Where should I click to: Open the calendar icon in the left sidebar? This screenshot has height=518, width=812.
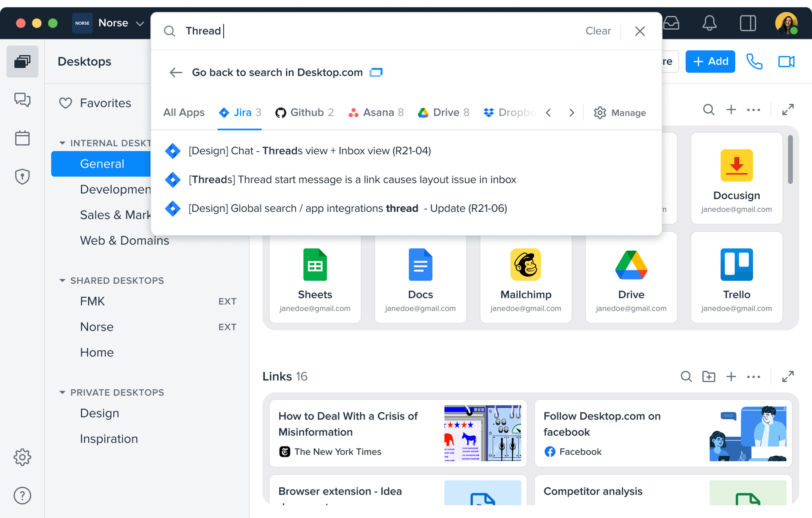point(22,138)
